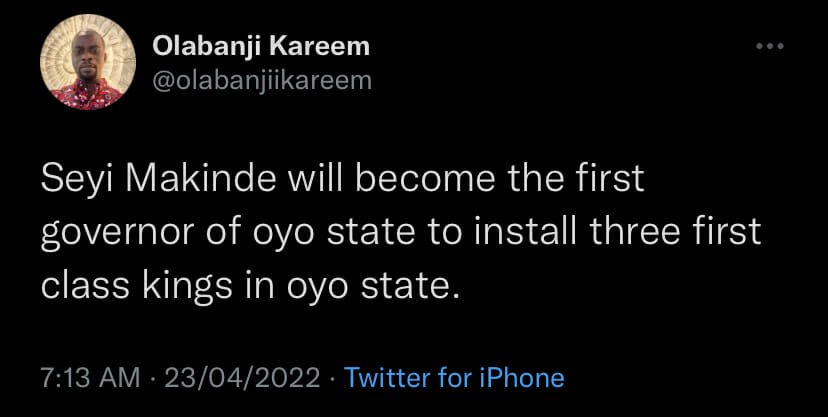Click the 7:13 AM timestamp
Viewport: 828px width, 417px height.
click(90, 378)
